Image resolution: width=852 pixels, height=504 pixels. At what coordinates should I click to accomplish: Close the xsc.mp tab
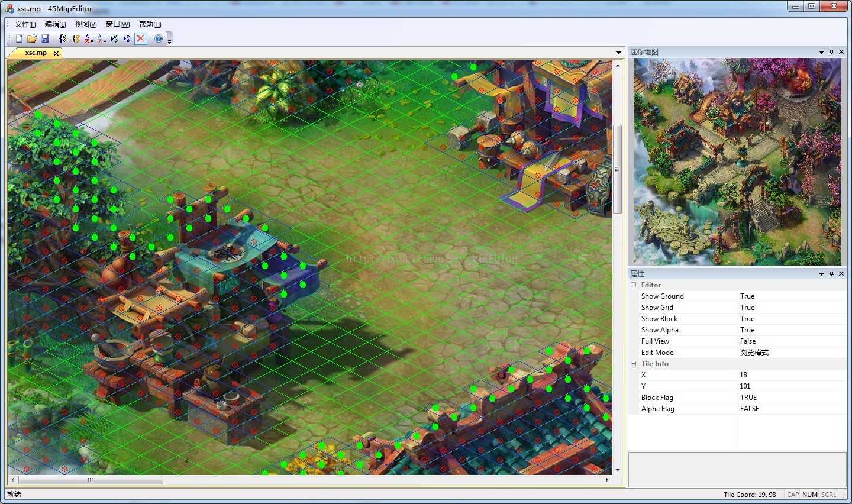coord(56,53)
